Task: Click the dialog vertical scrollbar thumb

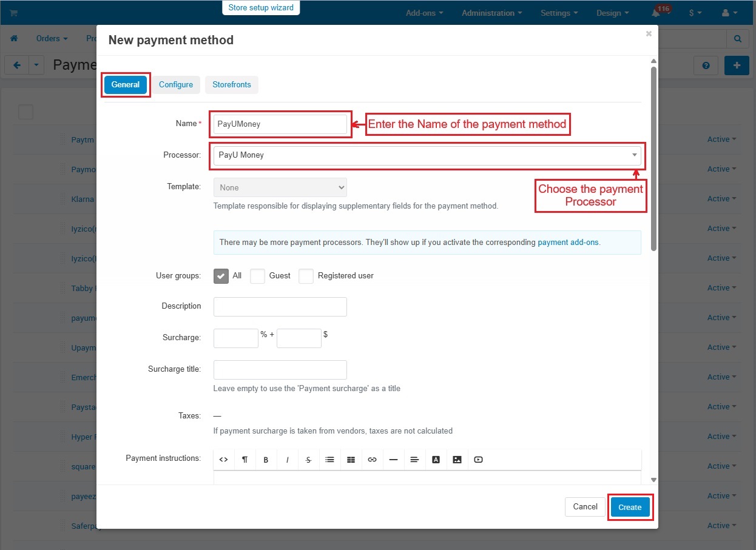Action: point(653,158)
